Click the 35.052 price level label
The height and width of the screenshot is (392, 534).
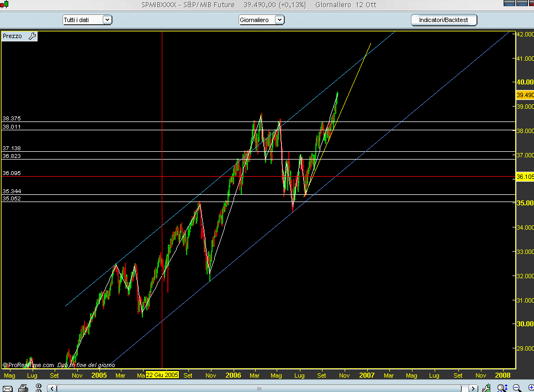coord(12,199)
